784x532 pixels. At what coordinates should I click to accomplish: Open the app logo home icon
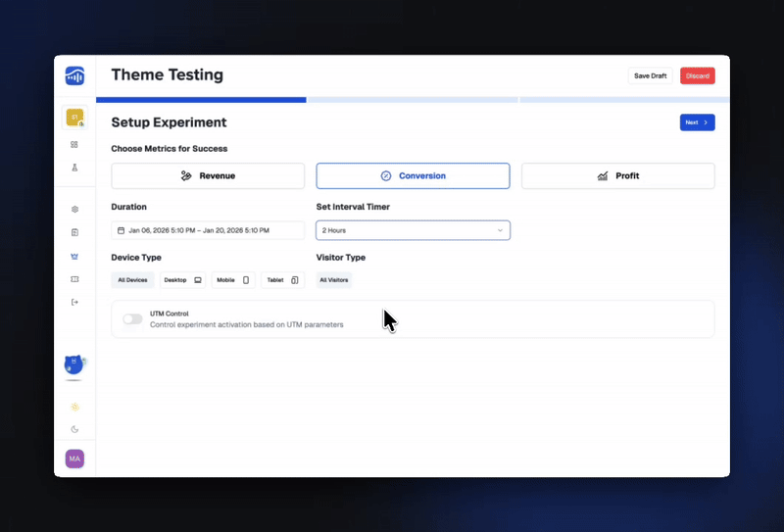74,76
